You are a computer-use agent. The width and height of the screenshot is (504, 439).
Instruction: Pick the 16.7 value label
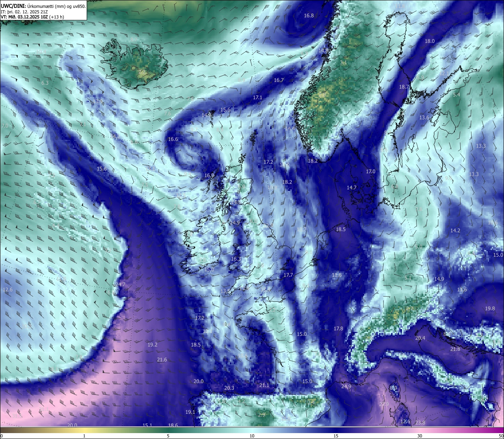[279, 80]
